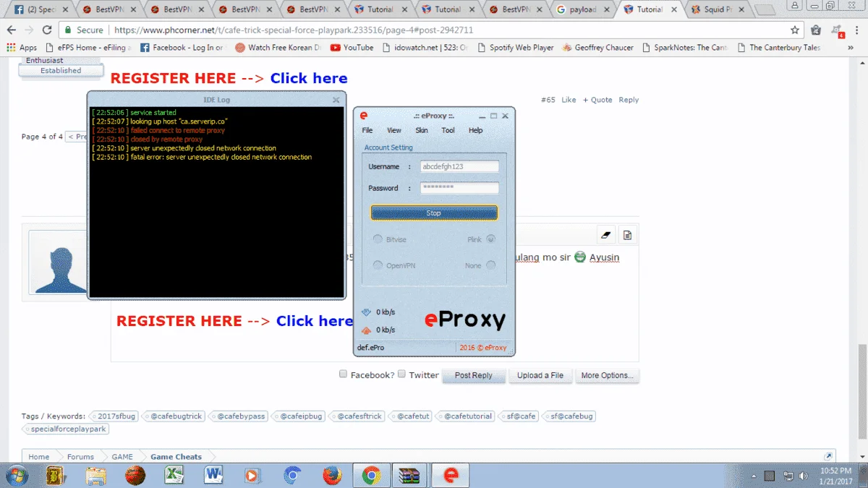Go to Home breadcrumb
This screenshot has height=488, width=868.
[39, 457]
